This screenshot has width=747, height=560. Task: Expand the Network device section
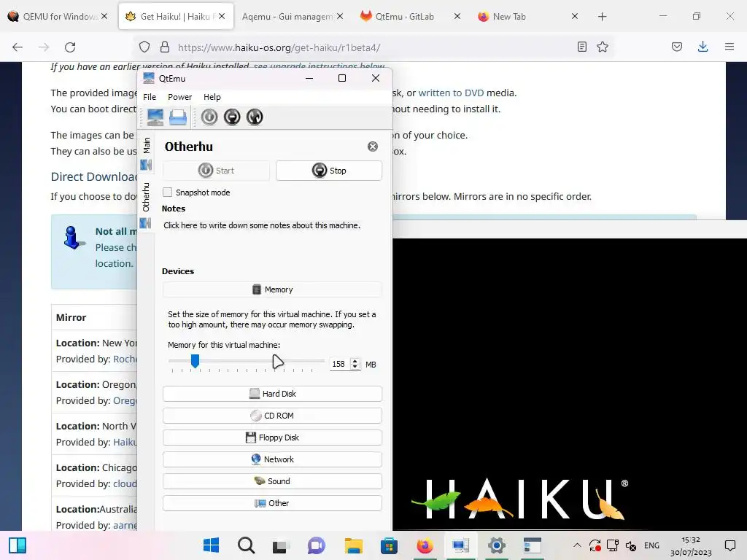click(272, 459)
